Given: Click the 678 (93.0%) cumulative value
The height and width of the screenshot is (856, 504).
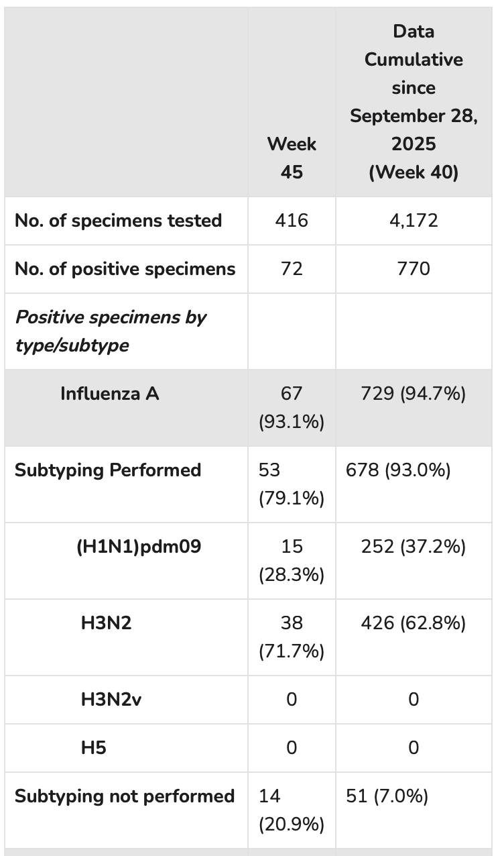Looking at the screenshot, I should pyautogui.click(x=398, y=470).
